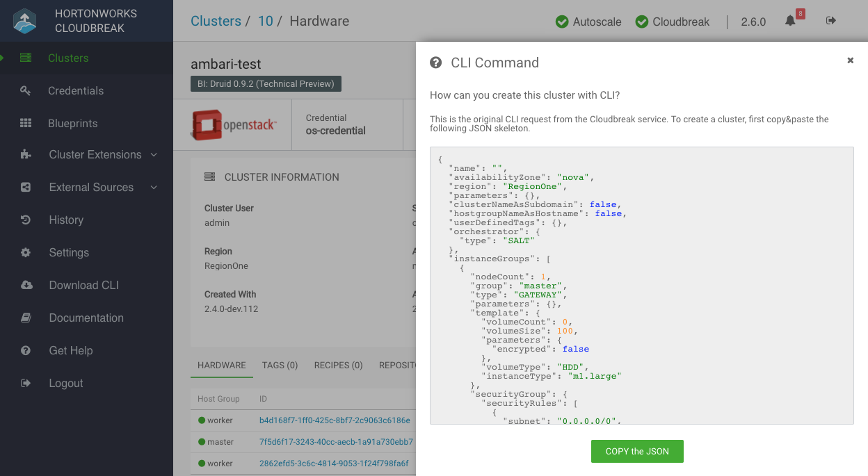Click the Autoscale status label
Viewport: 868px width, 476px height.
point(597,22)
